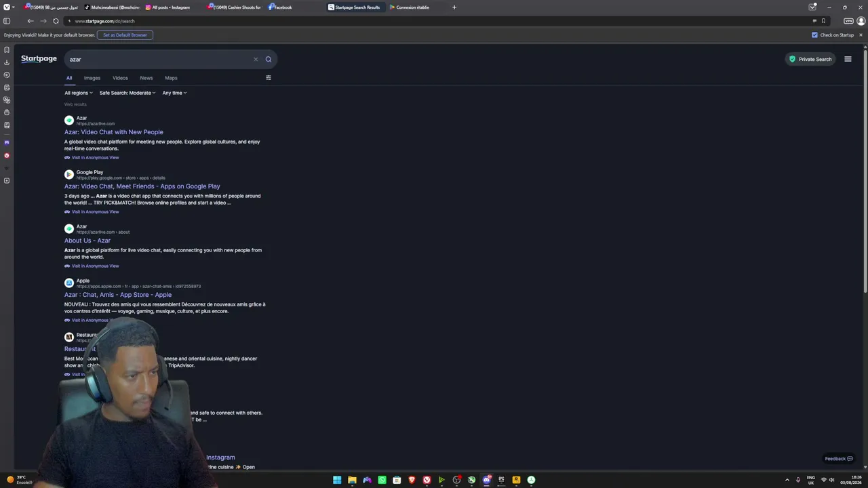This screenshot has width=868, height=488.
Task: Switch to the All posts • Instagram tab
Action: [172, 7]
